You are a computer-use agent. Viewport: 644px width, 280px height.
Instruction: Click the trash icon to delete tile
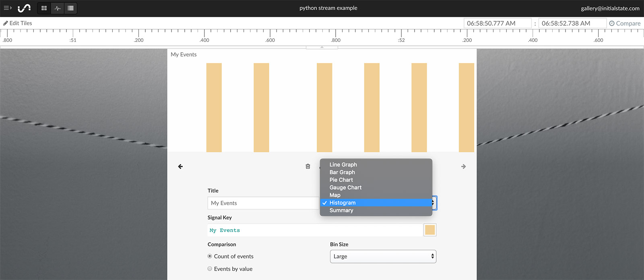tap(308, 166)
